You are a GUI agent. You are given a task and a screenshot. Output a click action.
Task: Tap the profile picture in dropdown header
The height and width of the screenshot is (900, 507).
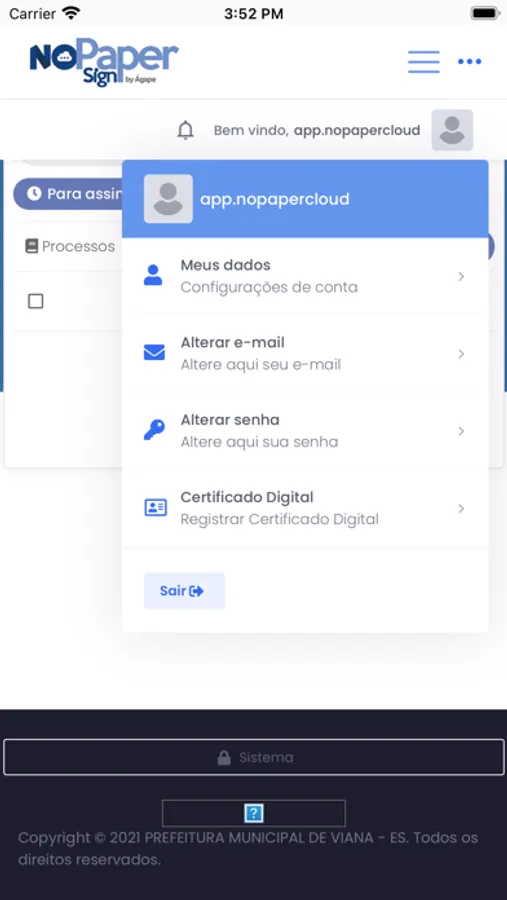click(x=168, y=199)
